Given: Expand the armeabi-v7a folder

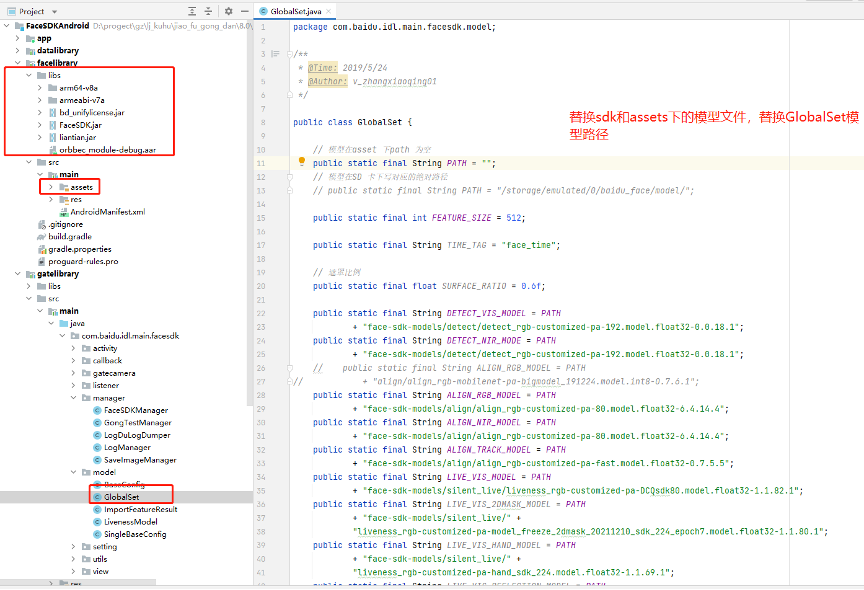Looking at the screenshot, I should coord(40,100).
